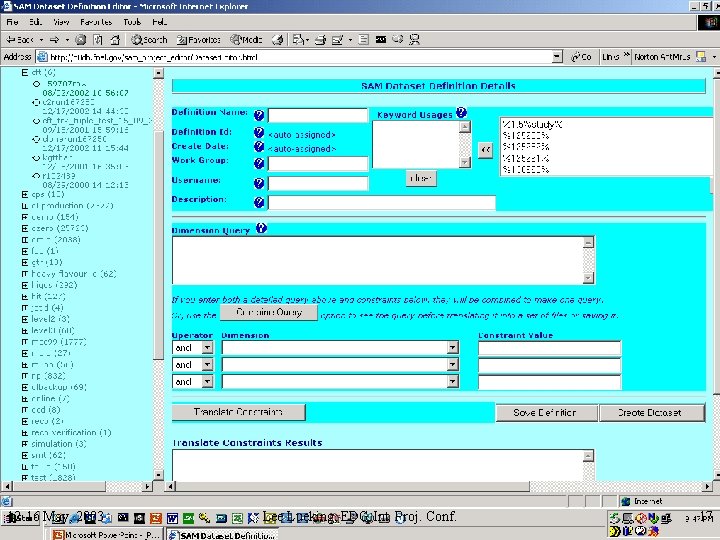The width and height of the screenshot is (720, 540).
Task: Click the Refresh page icon
Action: [98, 40]
